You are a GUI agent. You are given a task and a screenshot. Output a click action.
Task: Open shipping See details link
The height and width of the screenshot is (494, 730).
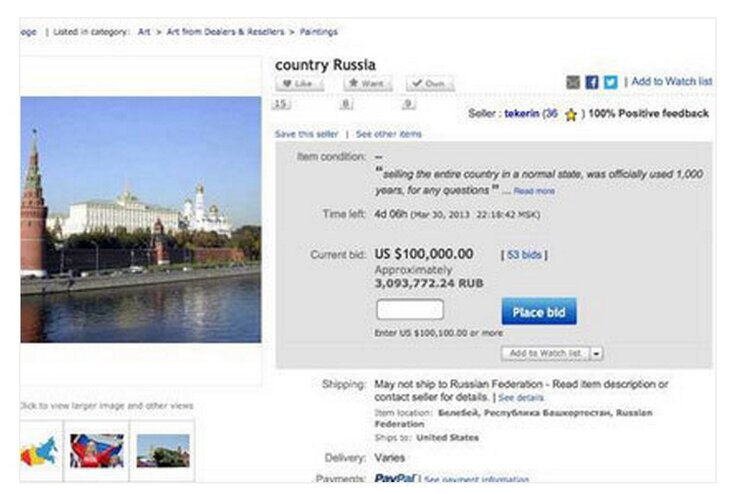point(521,397)
